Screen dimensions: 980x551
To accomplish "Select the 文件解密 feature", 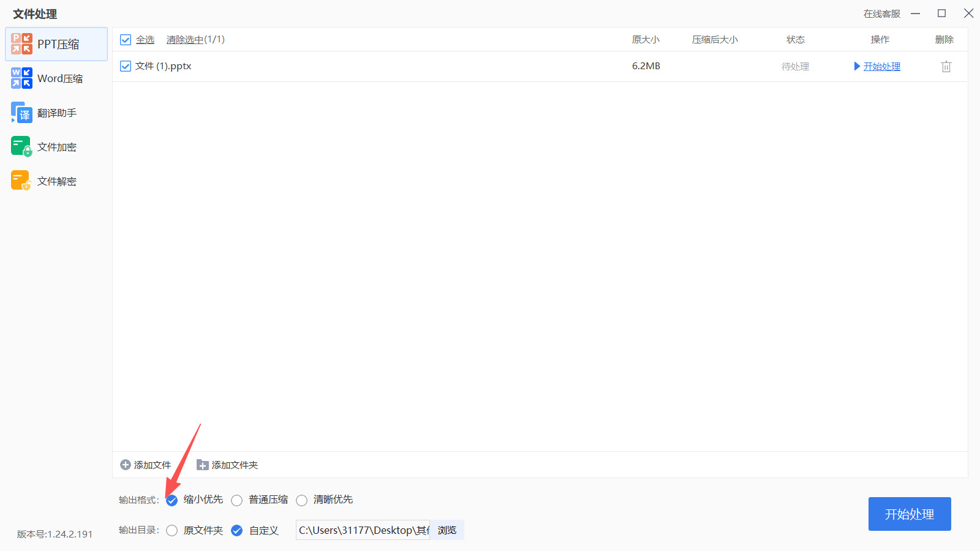I will (21, 180).
